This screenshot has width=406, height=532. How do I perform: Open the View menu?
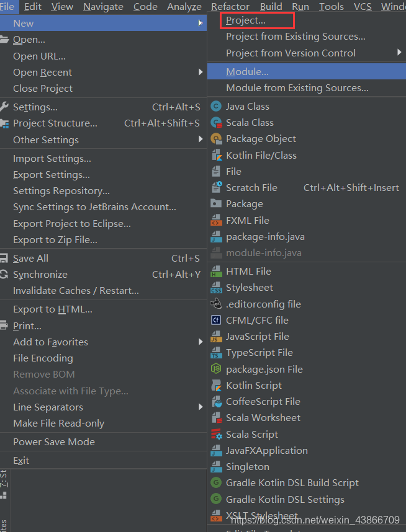[62, 6]
